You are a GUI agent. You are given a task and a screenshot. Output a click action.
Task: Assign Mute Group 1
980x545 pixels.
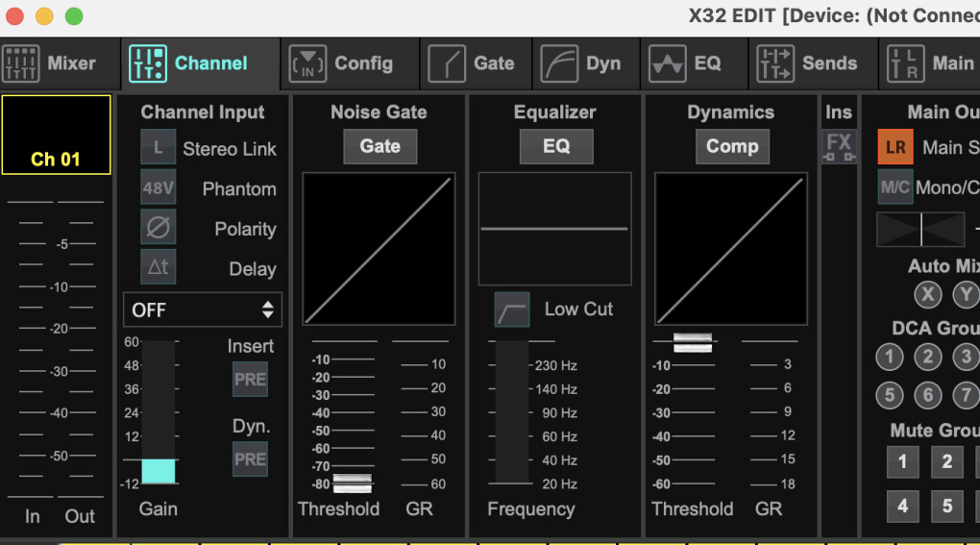click(902, 462)
